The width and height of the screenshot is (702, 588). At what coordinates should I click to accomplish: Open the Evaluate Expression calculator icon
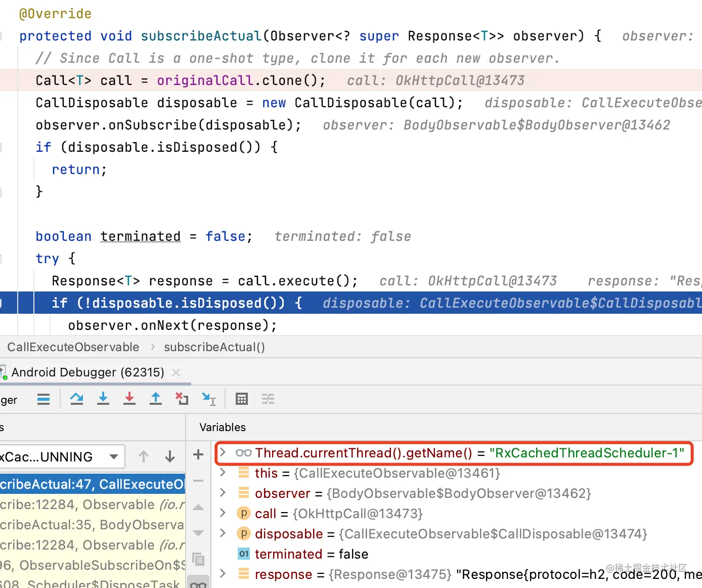pos(242,399)
